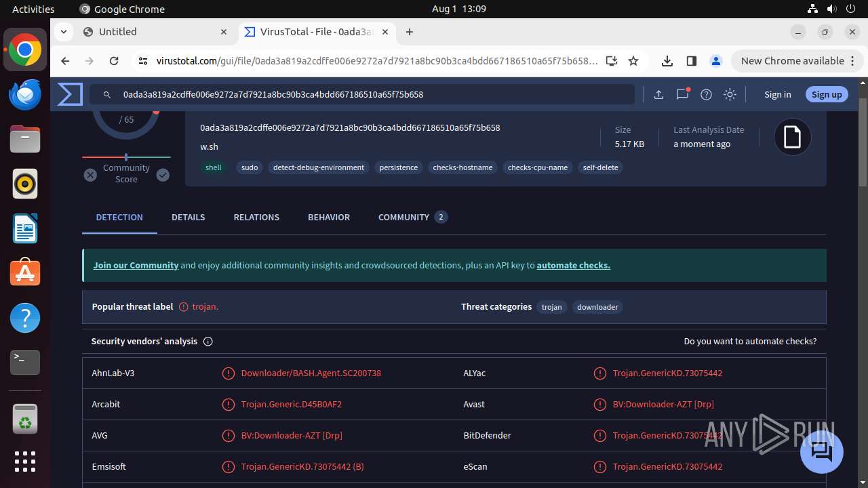The height and width of the screenshot is (488, 868).
Task: Open system status menu in top bar
Action: (832, 9)
